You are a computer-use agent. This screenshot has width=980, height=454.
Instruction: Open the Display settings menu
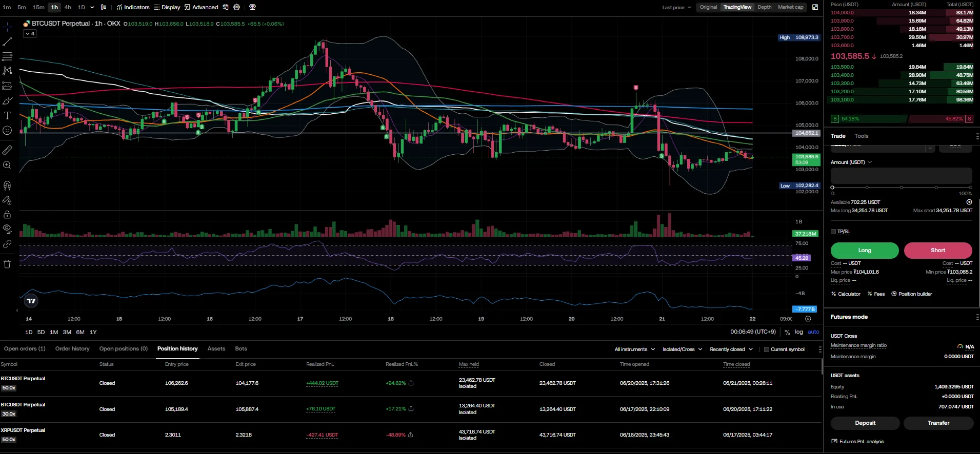(x=167, y=7)
